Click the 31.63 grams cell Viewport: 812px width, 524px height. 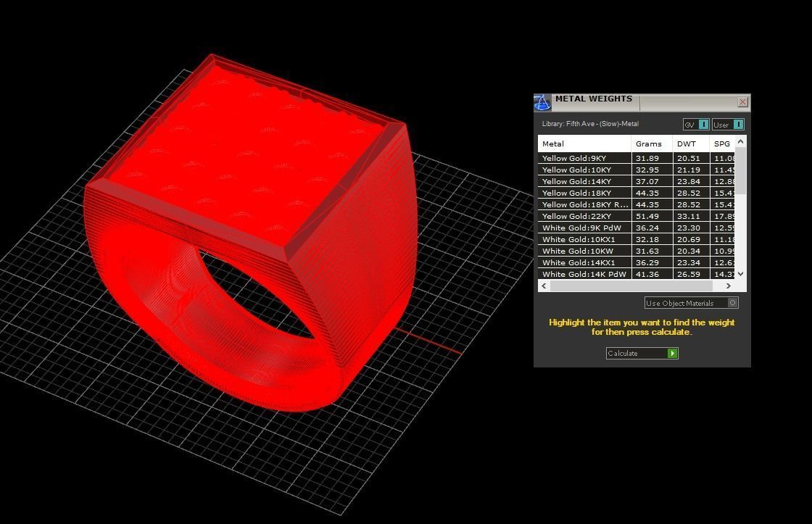coord(652,251)
